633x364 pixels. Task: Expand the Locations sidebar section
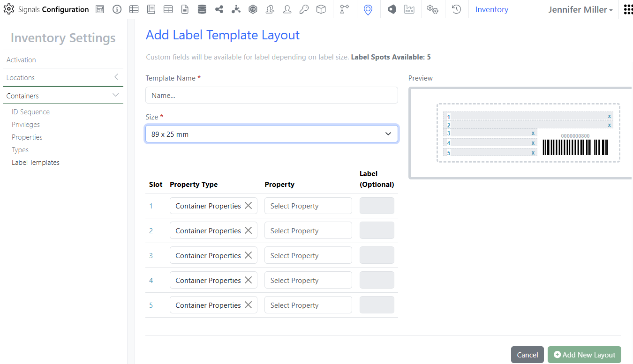(116, 77)
